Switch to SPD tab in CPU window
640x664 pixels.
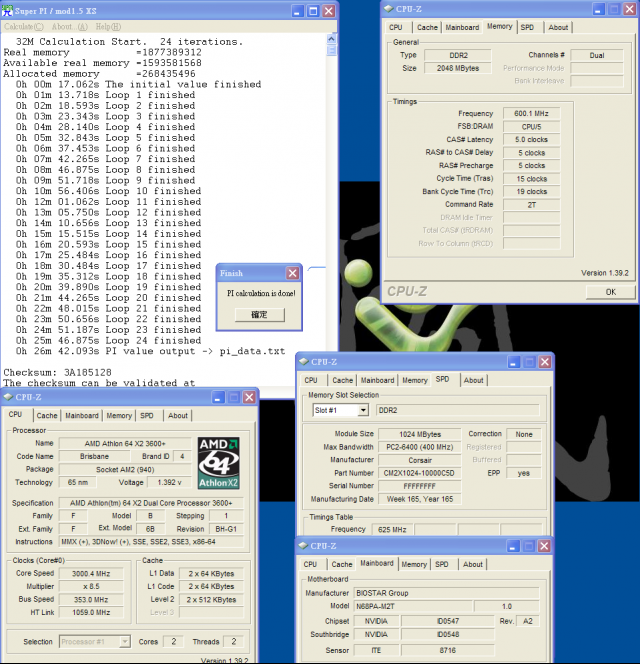click(x=147, y=415)
